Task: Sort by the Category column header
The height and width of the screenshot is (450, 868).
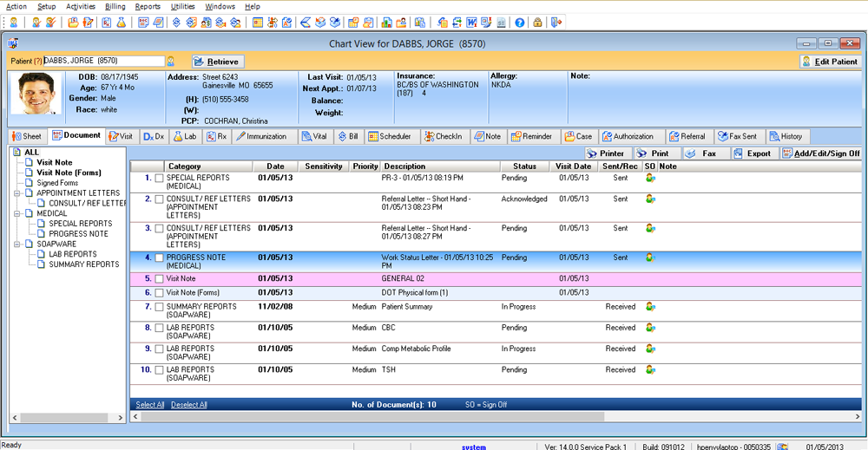Action: (x=208, y=166)
